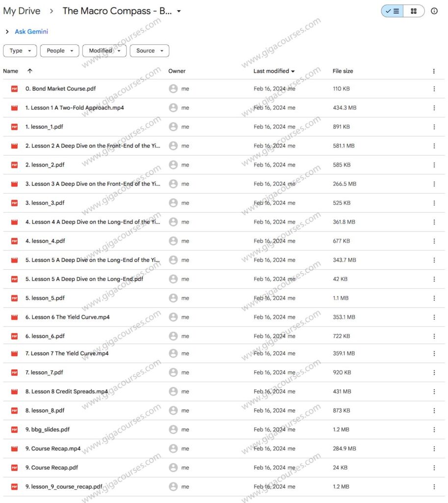Screen dimensions: 448x503
Task: Open more actions for 8. lesson_8.pdf
Action: point(434,411)
